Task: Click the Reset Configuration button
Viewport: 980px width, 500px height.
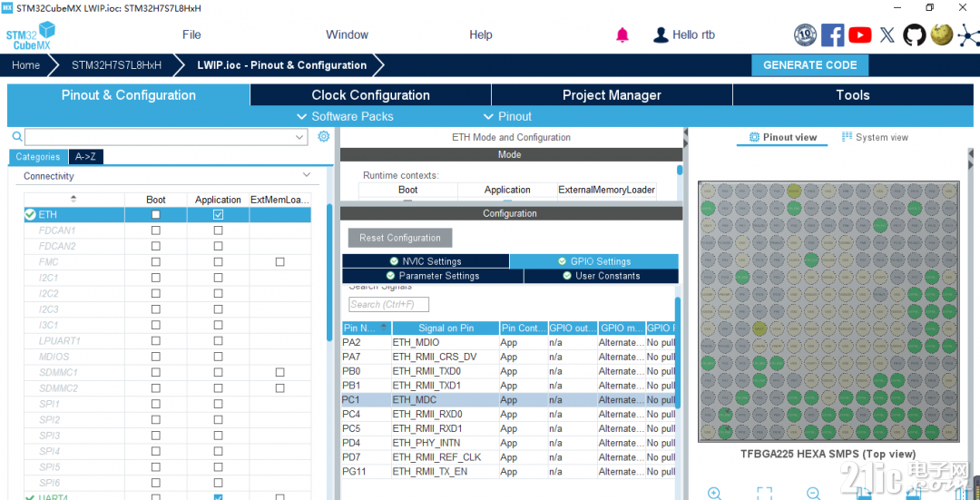Action: point(400,238)
